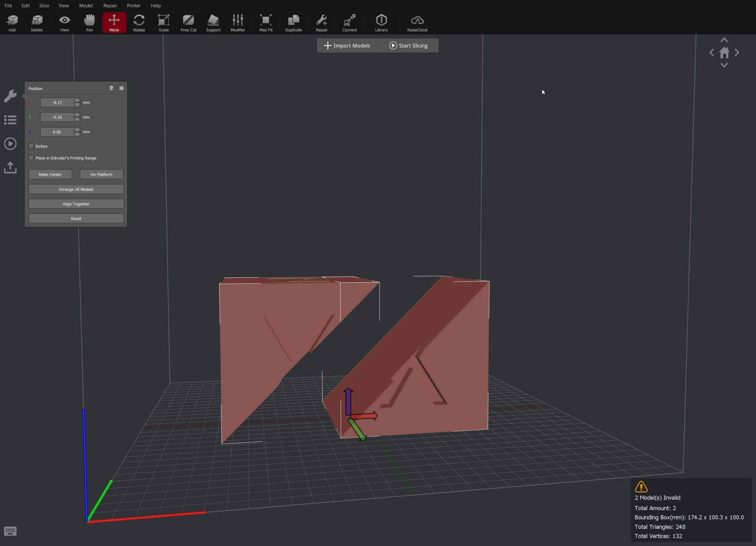Open the Slice menu
756x546 pixels.
pos(44,6)
